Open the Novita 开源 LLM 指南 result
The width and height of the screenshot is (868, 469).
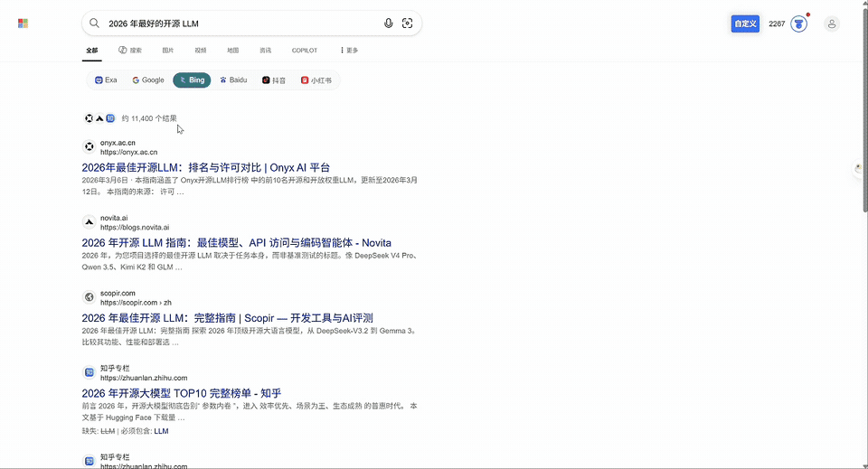[x=236, y=243]
